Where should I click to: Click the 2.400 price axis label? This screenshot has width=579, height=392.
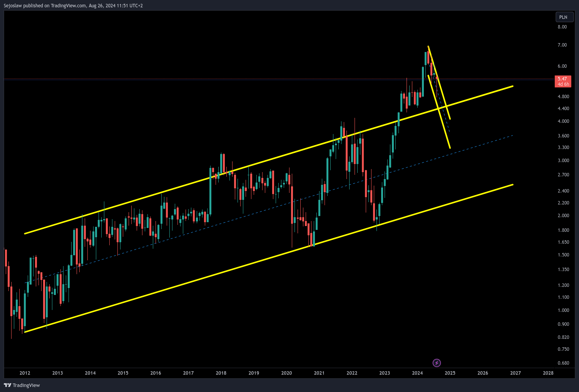point(563,191)
